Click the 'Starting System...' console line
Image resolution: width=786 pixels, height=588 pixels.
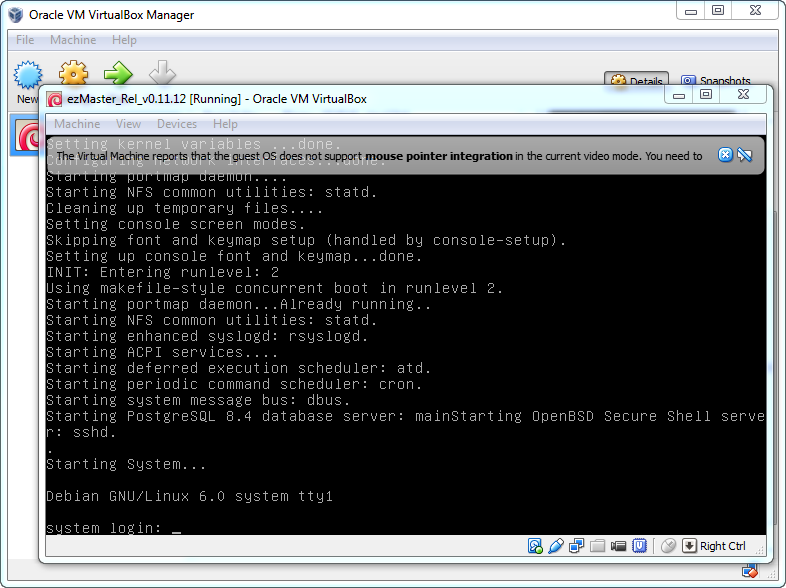126,464
